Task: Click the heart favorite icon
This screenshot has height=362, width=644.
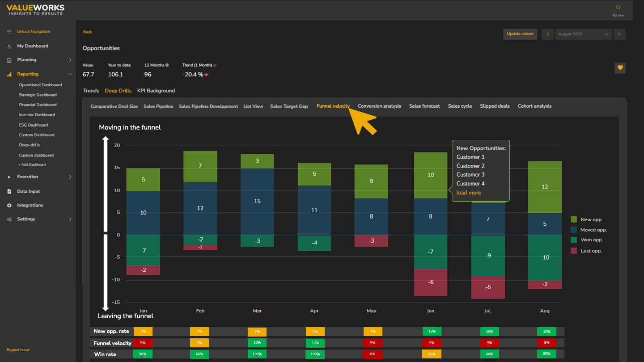Action: [x=620, y=68]
